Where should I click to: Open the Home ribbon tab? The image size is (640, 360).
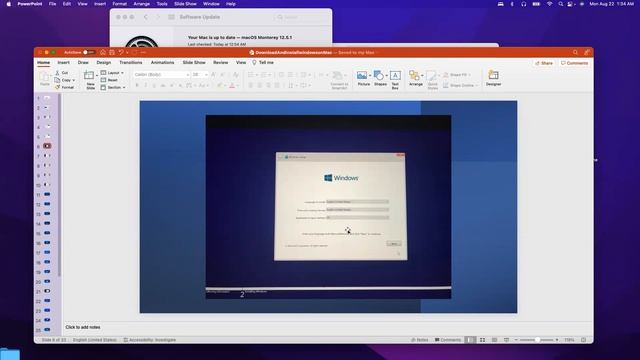tap(43, 62)
